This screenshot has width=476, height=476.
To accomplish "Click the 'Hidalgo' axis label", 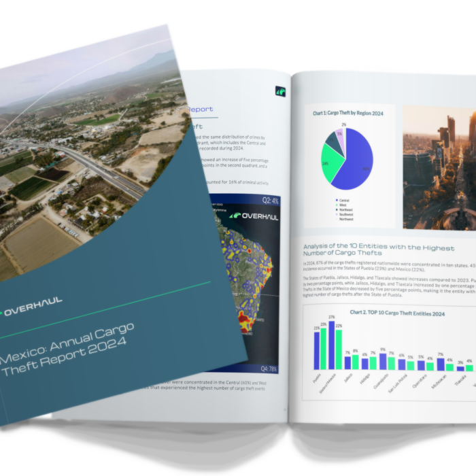I will pos(365,379).
